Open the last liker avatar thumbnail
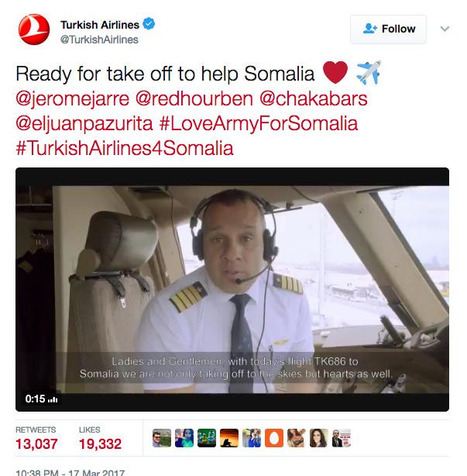This screenshot has height=476, width=467. [x=342, y=438]
